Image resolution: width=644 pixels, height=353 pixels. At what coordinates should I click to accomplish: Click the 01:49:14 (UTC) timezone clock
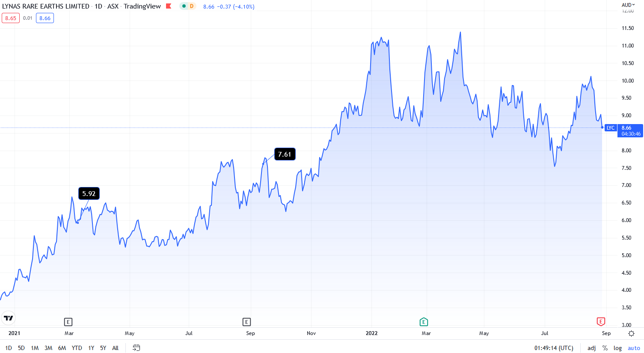[554, 348]
